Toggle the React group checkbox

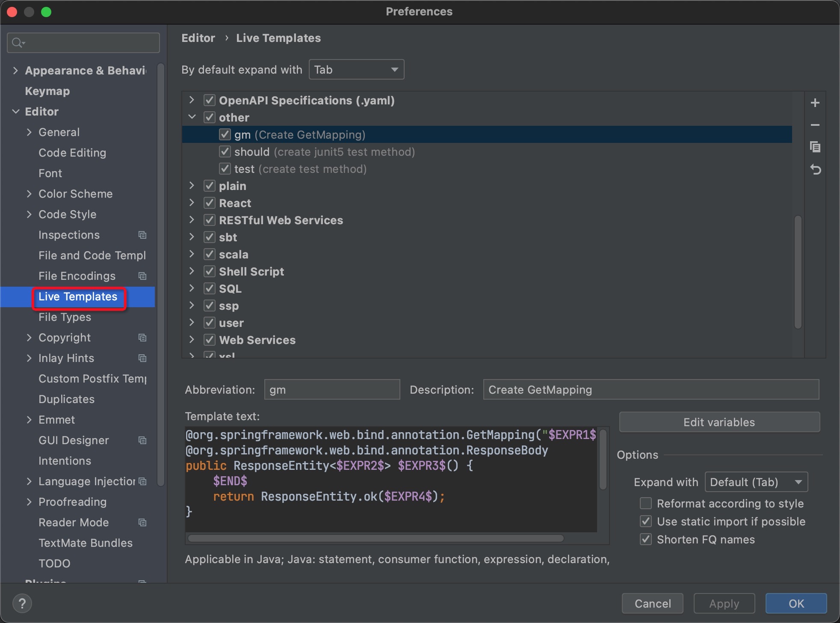[x=209, y=203]
